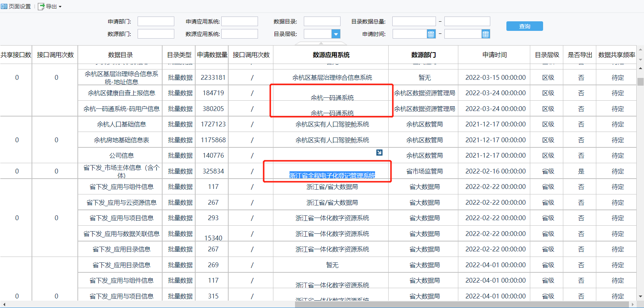Click the 申请数据量 column header
644x308 pixels.
click(212, 55)
